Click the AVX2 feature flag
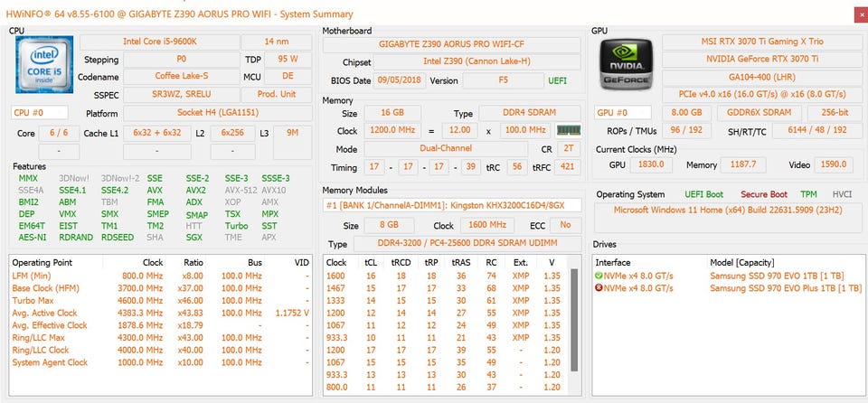The width and height of the screenshot is (868, 403). [196, 190]
